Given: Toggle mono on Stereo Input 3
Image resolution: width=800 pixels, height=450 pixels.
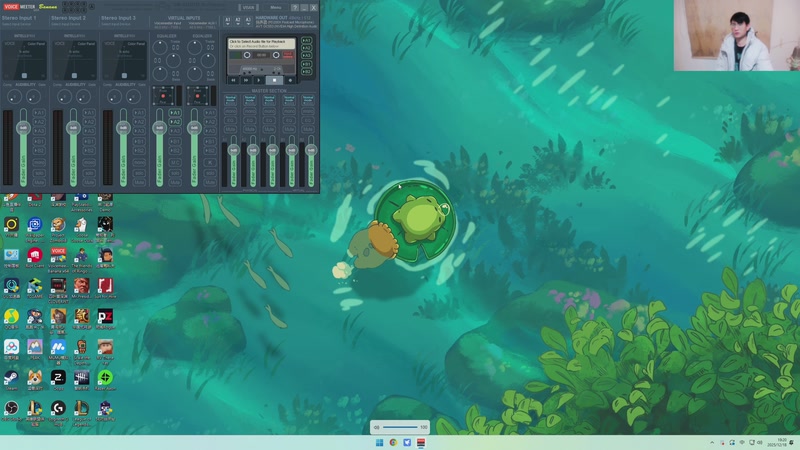Looking at the screenshot, I should pyautogui.click(x=139, y=163).
